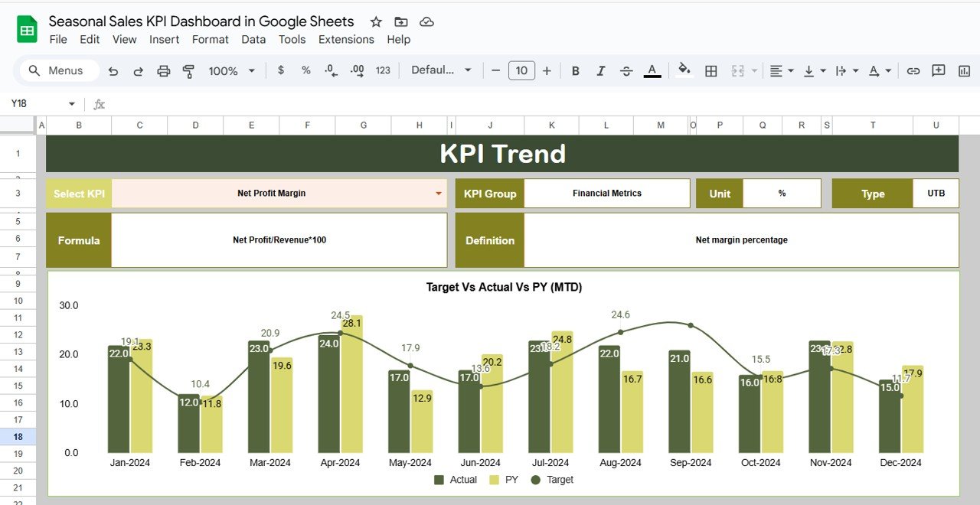
Task: Click the Insert comment icon
Action: click(x=938, y=70)
